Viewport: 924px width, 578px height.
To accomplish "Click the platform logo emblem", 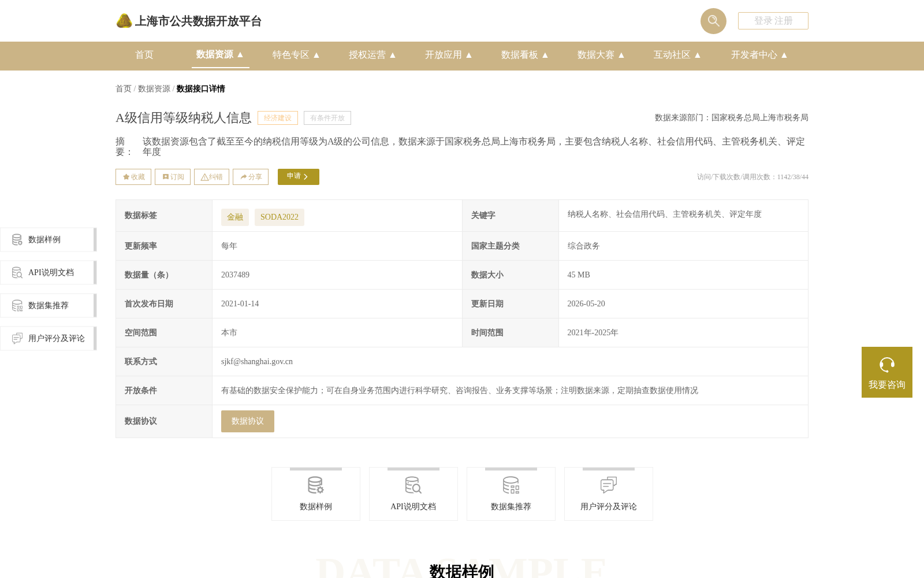I will pos(124,21).
